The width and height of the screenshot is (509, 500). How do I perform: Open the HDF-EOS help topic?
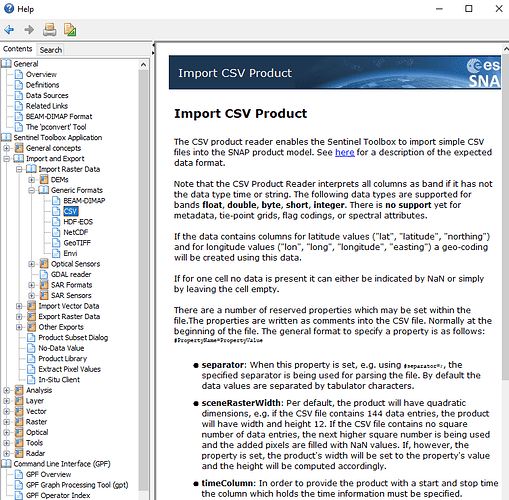(78, 222)
